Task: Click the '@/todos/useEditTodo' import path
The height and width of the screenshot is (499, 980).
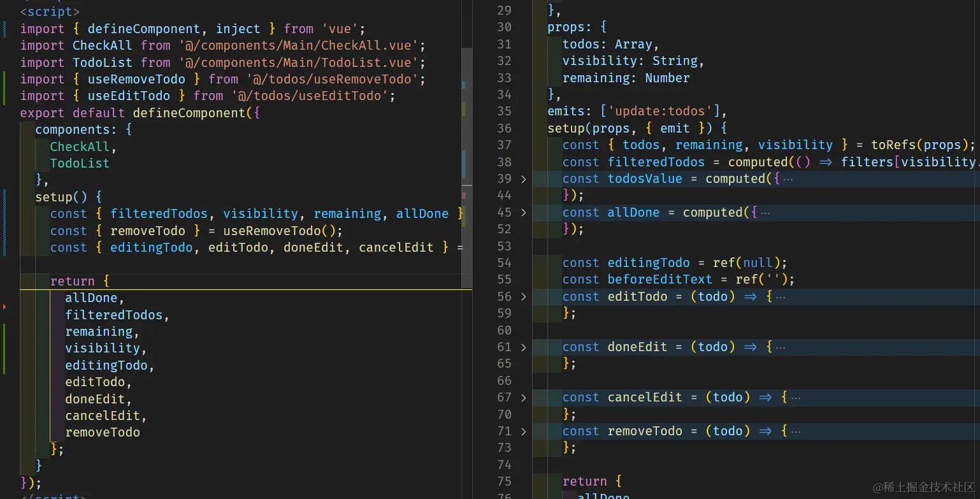Action: coord(310,96)
